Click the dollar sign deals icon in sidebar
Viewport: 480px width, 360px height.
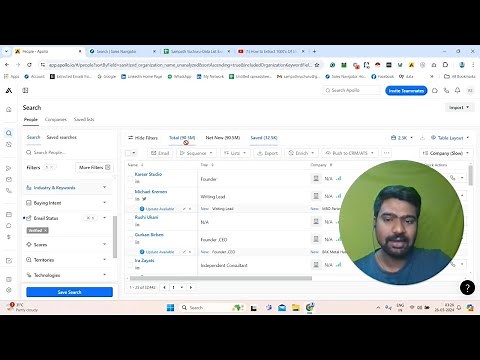[9, 237]
